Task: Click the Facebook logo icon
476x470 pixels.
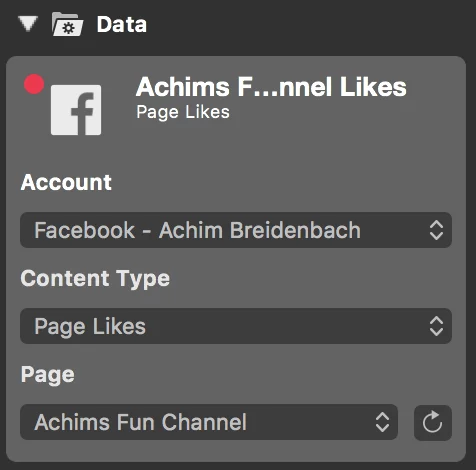Action: 76,110
